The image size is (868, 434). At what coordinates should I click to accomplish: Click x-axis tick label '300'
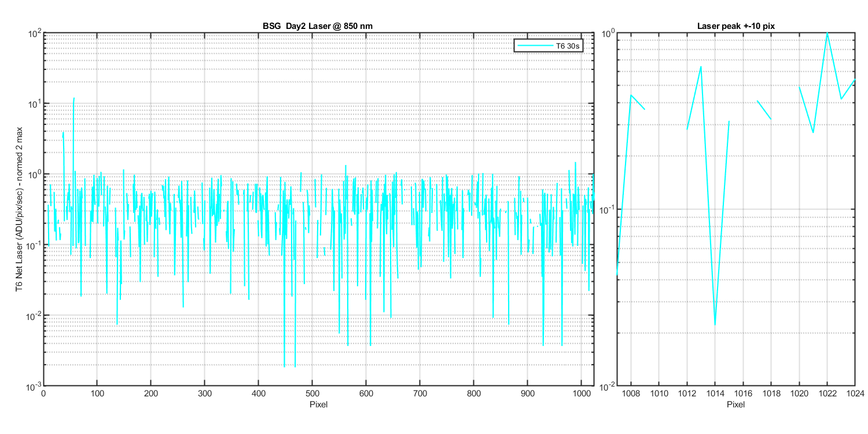click(x=205, y=393)
